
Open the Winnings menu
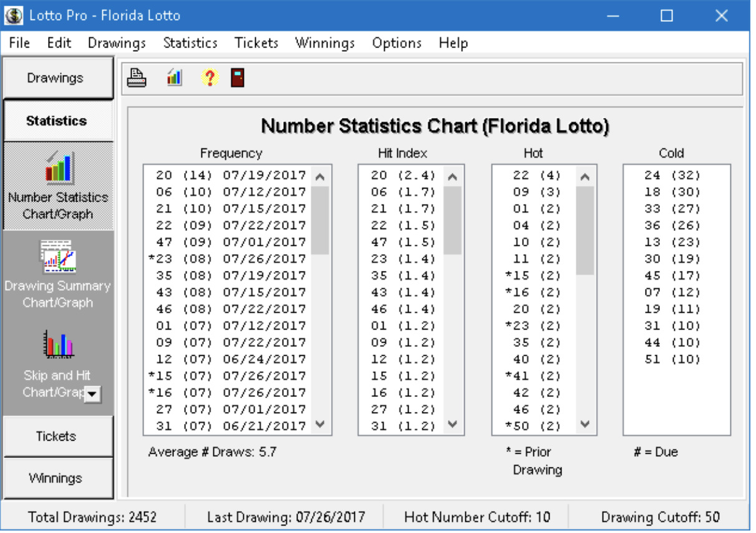coord(325,43)
